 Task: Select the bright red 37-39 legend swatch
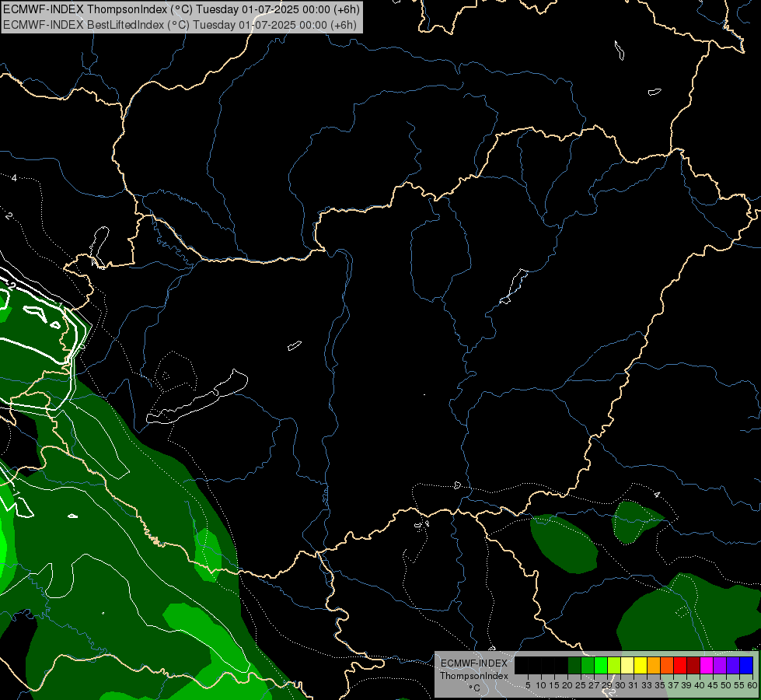(x=680, y=665)
